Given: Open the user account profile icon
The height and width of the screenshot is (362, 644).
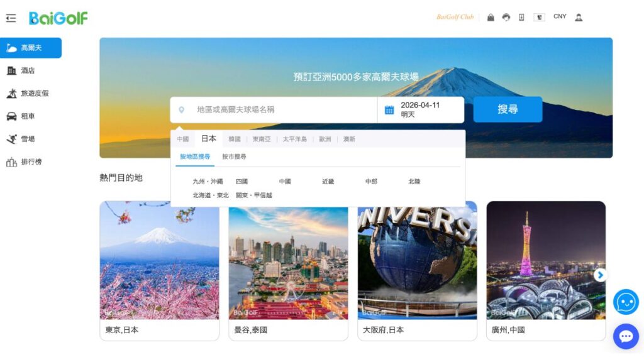Looking at the screenshot, I should click(x=579, y=18).
